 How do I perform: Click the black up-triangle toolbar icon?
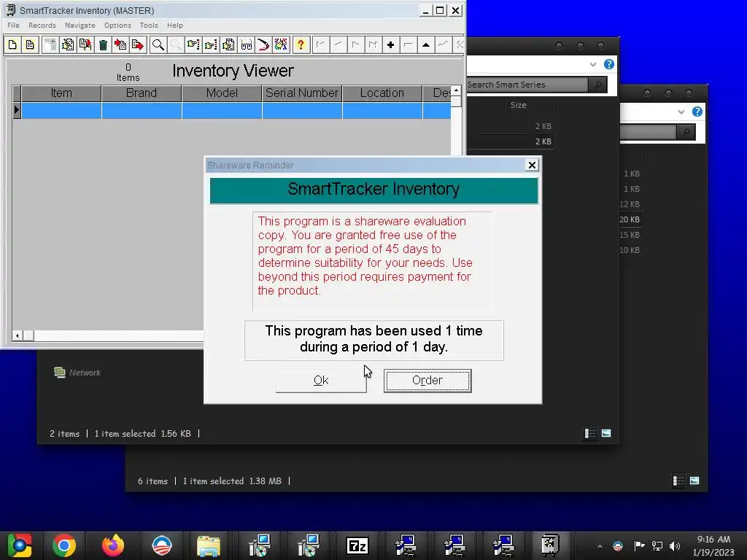(x=426, y=44)
